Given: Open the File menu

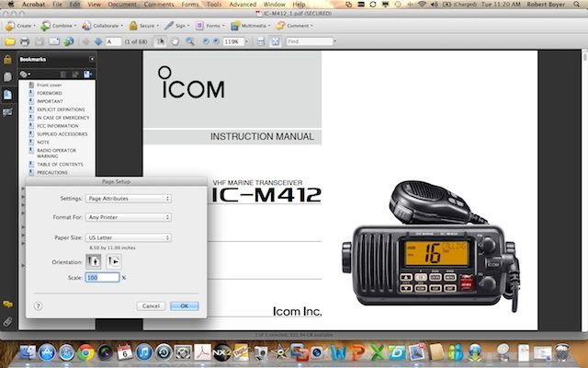Looking at the screenshot, I should pos(57,5).
